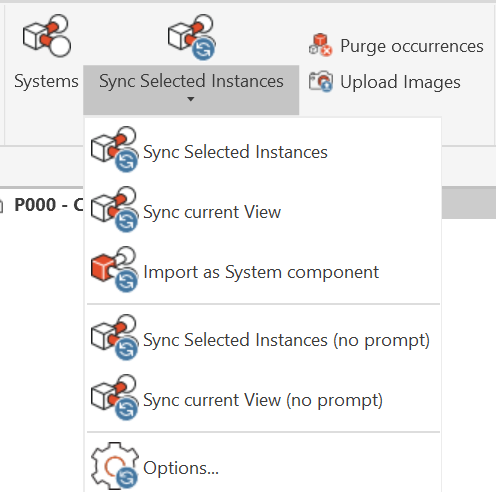
Task: Click the Sync Selected Instances split button label
Action: point(191,81)
